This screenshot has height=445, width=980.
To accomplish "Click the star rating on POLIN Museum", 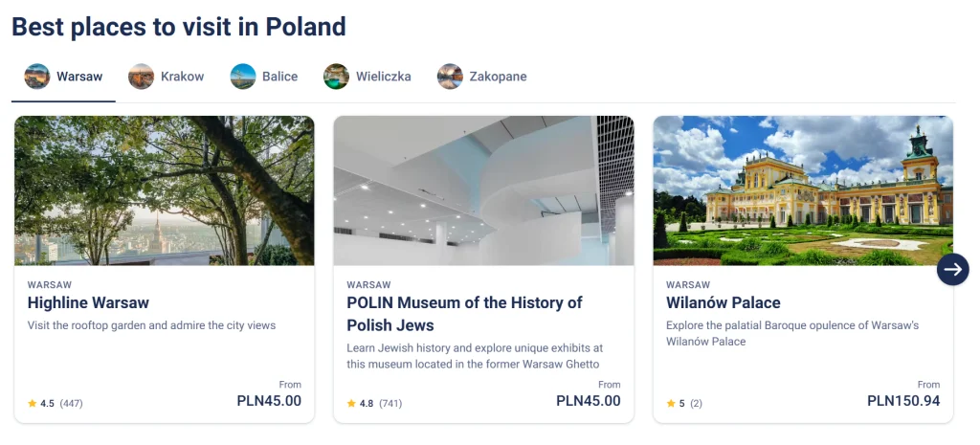I will (352, 404).
